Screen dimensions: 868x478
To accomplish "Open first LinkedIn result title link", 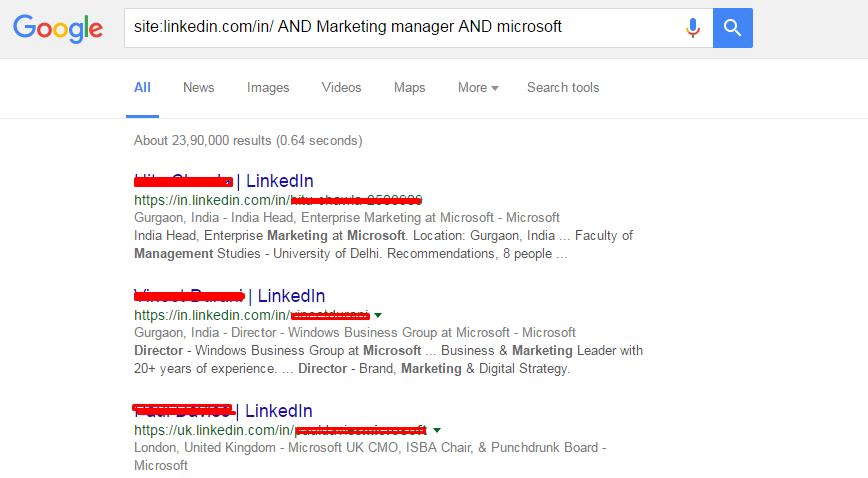I will click(224, 181).
